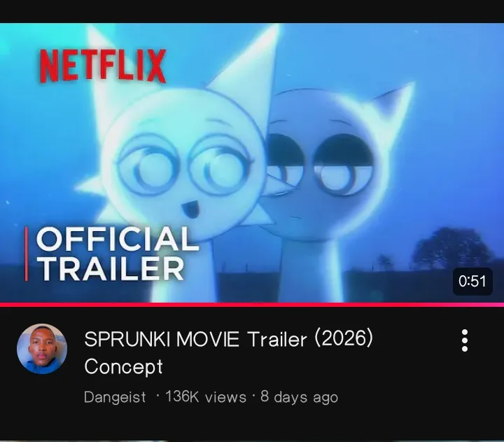Viewport: 504px width, 442px height.
Task: Click the OFFICIAL TRAILER overlay text
Action: (117, 254)
